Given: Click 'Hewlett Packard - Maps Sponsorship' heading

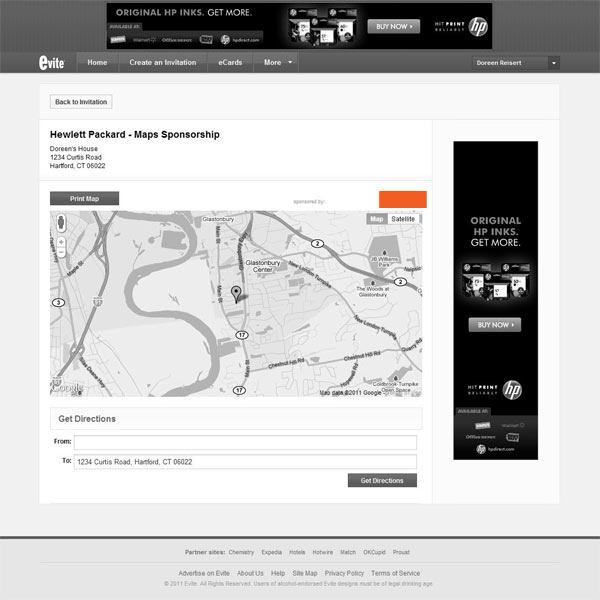Looking at the screenshot, I should [135, 135].
